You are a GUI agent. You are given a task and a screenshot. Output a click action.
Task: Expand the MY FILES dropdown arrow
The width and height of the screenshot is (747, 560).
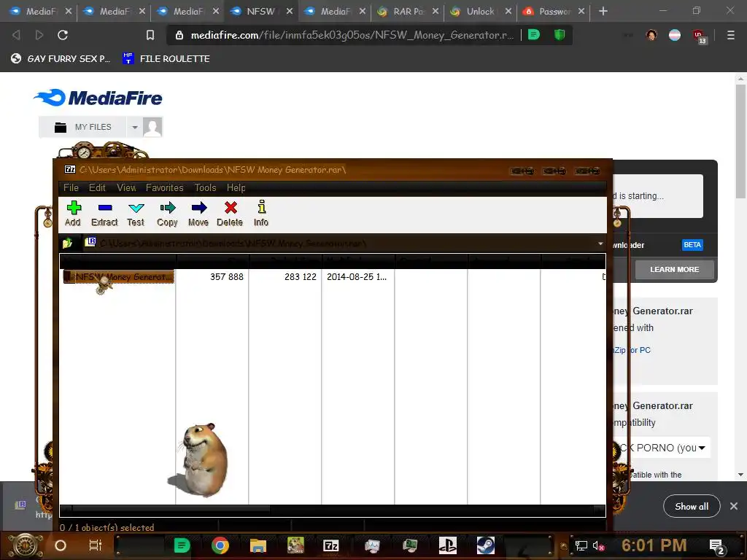135,127
